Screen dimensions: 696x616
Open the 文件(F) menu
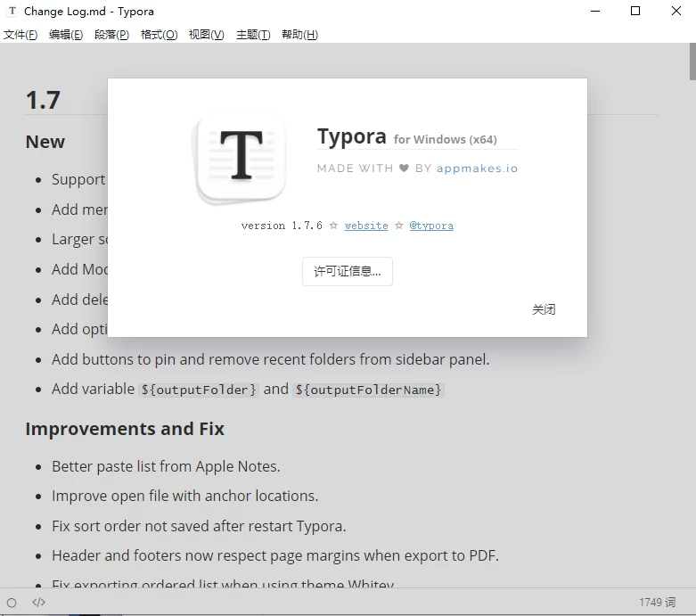[20, 35]
